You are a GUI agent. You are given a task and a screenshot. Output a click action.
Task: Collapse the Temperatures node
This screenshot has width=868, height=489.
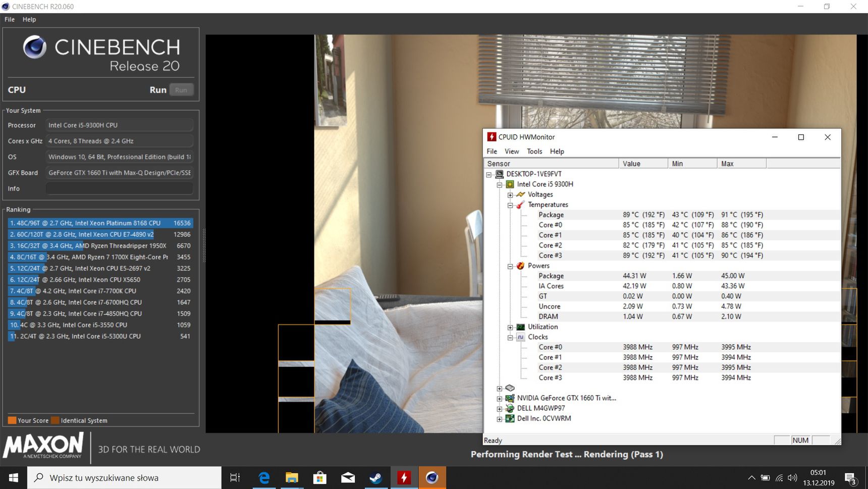click(x=510, y=205)
